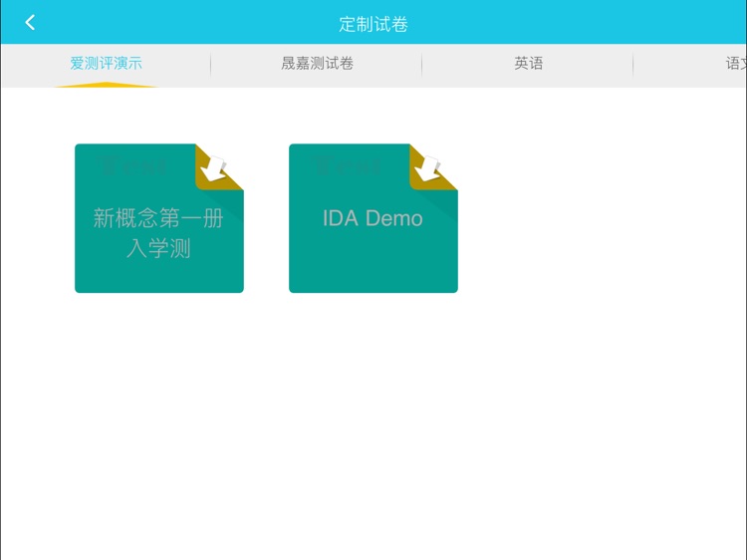
Task: Download the IDA Demo paper via corner arrow
Action: click(x=428, y=167)
